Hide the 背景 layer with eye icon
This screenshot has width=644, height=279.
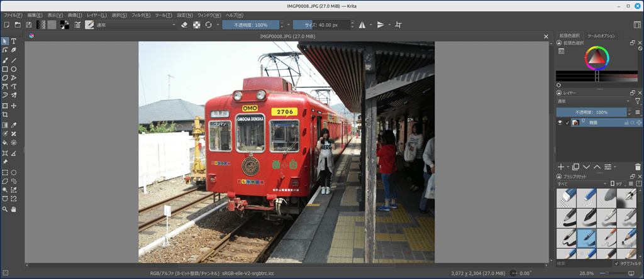click(x=560, y=123)
